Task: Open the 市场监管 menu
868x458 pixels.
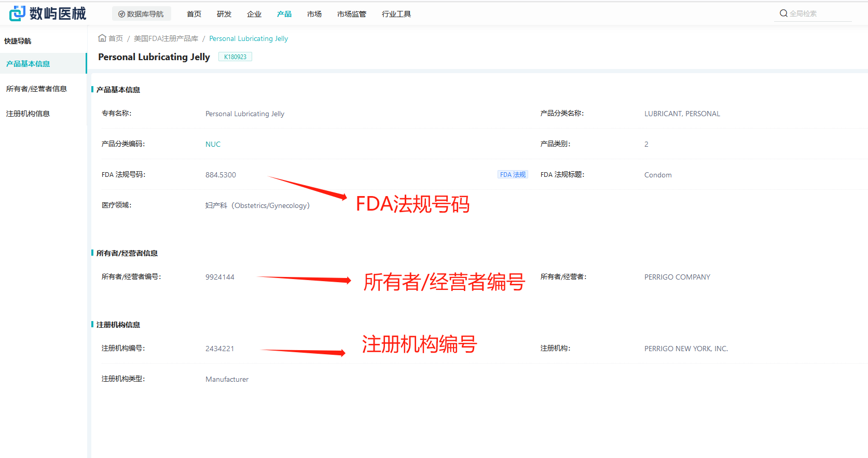Action: coord(352,14)
